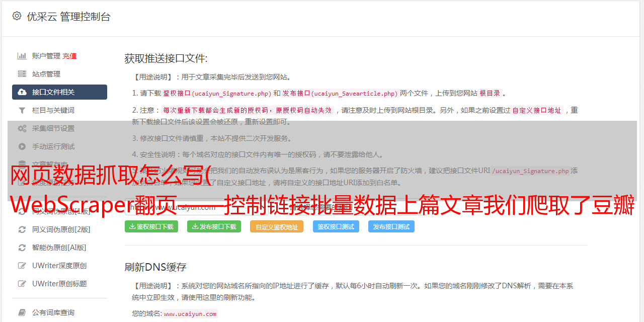The width and height of the screenshot is (644, 322).
Task: Click the refresh icon beside 同义词伪原创[2版]
Action: [22, 229]
